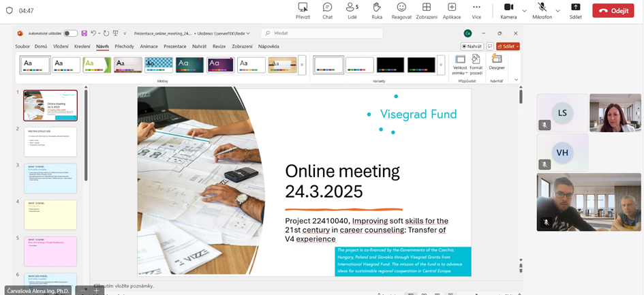Click the Sdílet share-screen icon in Teams

(575, 7)
